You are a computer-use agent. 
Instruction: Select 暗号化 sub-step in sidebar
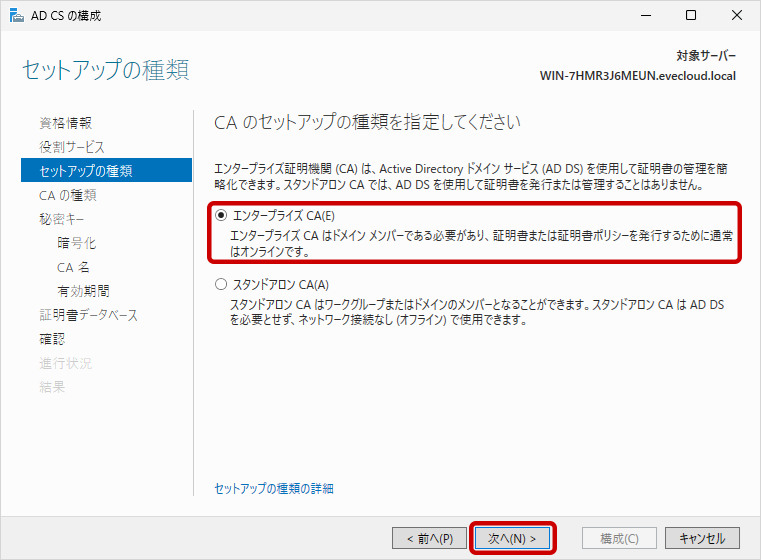click(77, 243)
